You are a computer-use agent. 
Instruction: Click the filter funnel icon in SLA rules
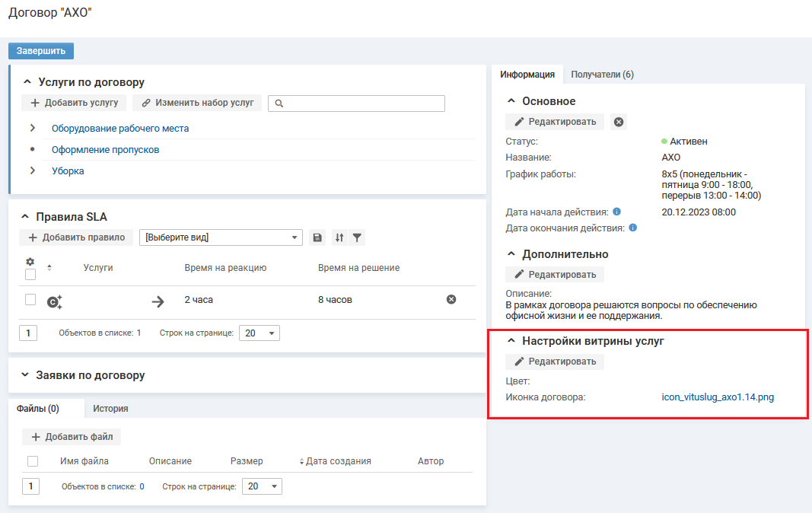(357, 237)
